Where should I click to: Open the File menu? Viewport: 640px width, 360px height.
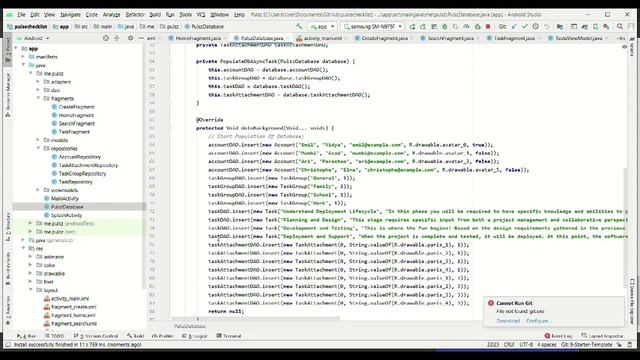[x=21, y=15]
